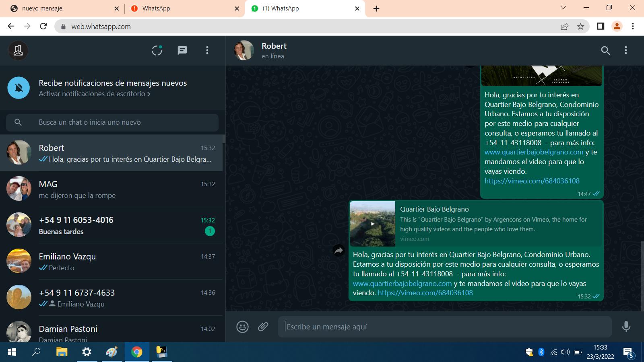Open the Windows Security shield tray icon
644x362 pixels.
coord(529,352)
